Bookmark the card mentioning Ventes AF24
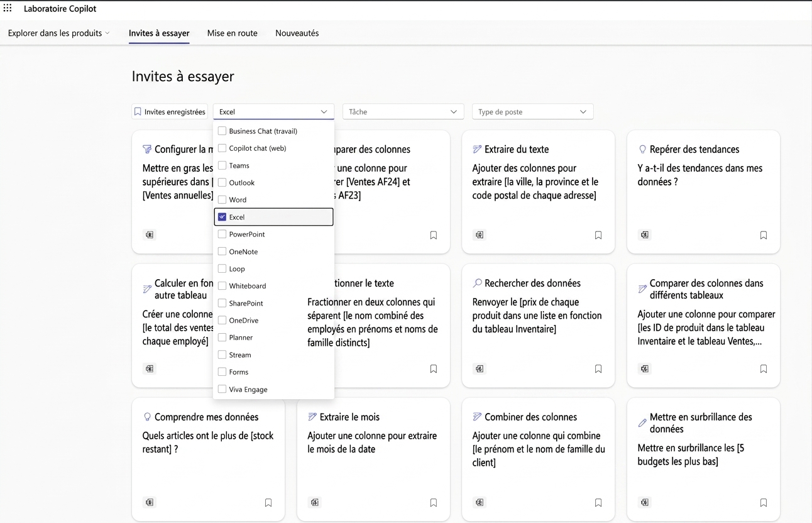Screen dimensions: 812x523 point(434,235)
